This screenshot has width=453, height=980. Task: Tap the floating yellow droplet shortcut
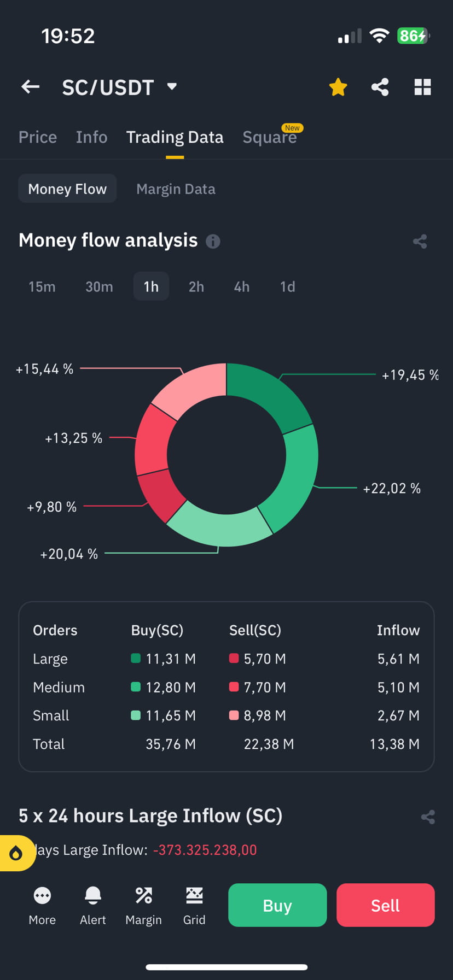(16, 853)
